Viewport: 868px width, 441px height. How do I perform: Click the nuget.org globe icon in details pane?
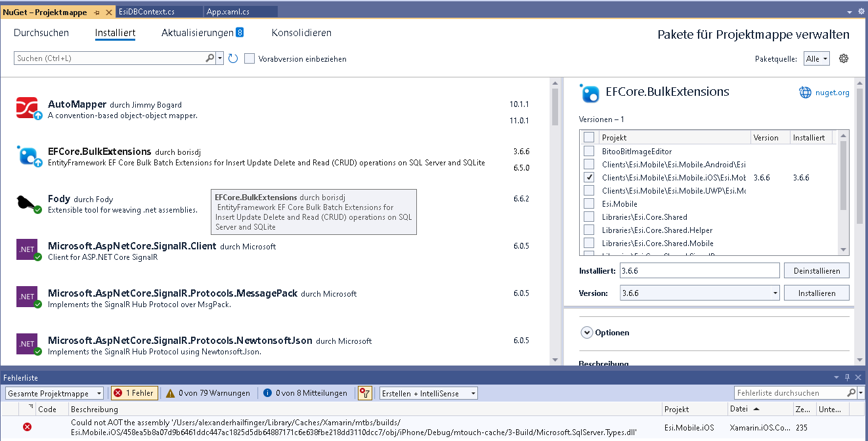(805, 92)
